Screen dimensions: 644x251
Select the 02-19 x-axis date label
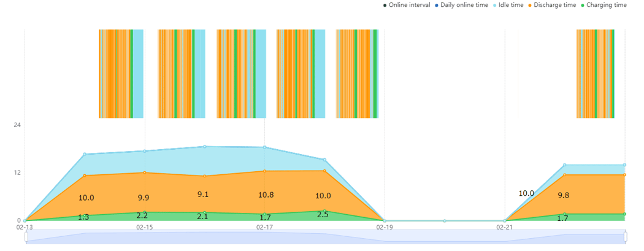[385, 227]
